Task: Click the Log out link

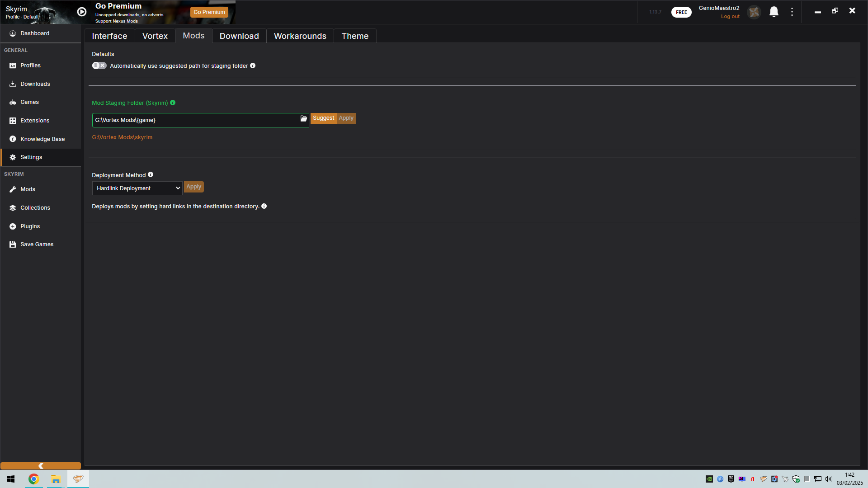Action: 730,17
